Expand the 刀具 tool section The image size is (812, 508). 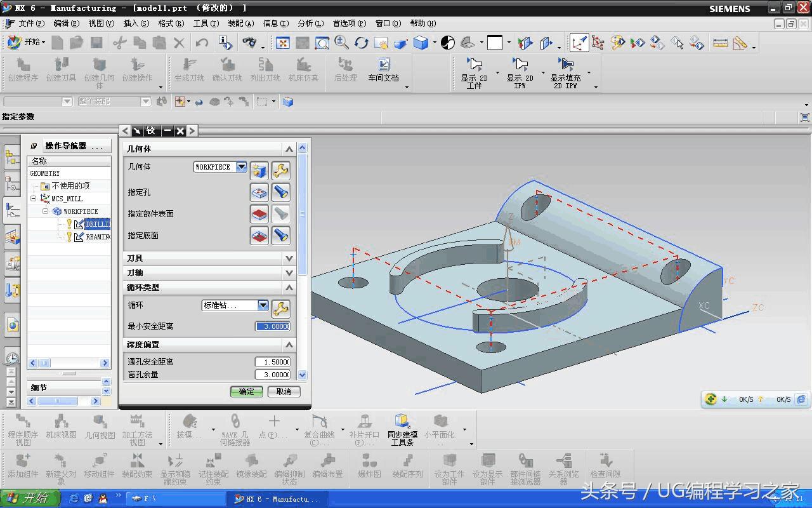pos(289,258)
